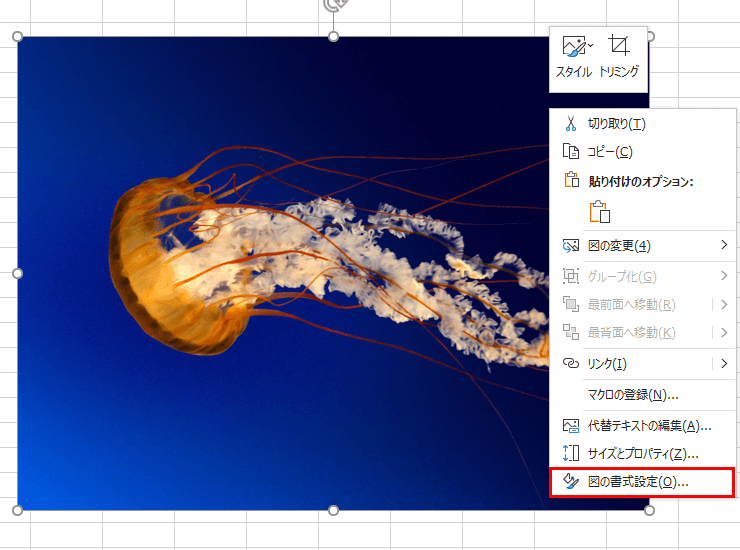Open 代替テキストの編集(A)... entry
Screen dimensions: 740x550
point(643,426)
